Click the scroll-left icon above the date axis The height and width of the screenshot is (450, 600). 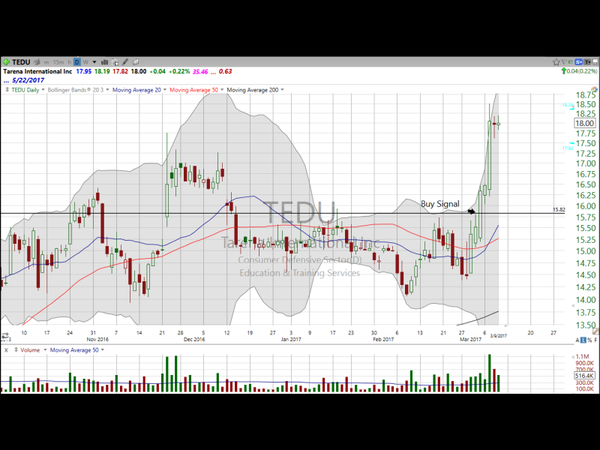click(x=5, y=336)
